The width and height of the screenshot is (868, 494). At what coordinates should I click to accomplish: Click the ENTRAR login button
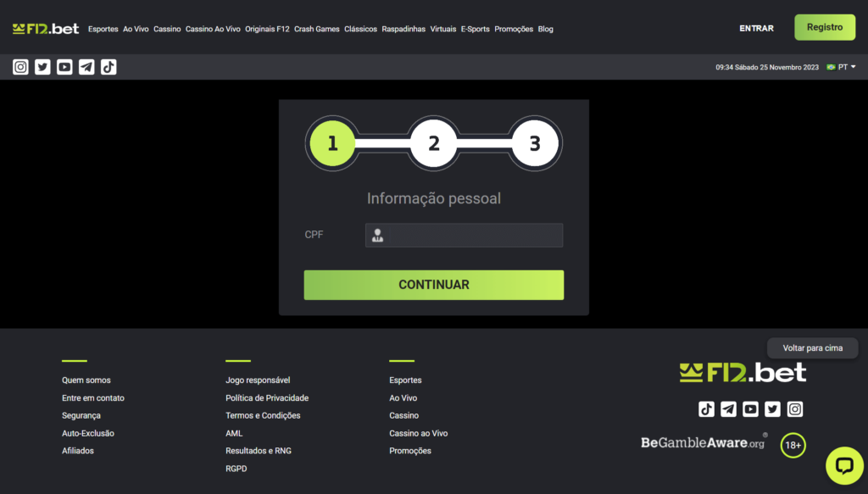756,28
